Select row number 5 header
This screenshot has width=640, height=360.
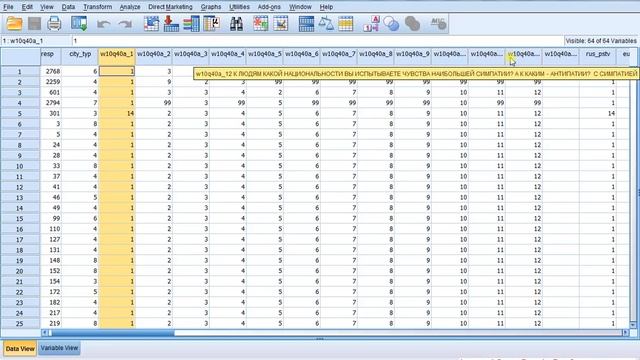[20, 113]
